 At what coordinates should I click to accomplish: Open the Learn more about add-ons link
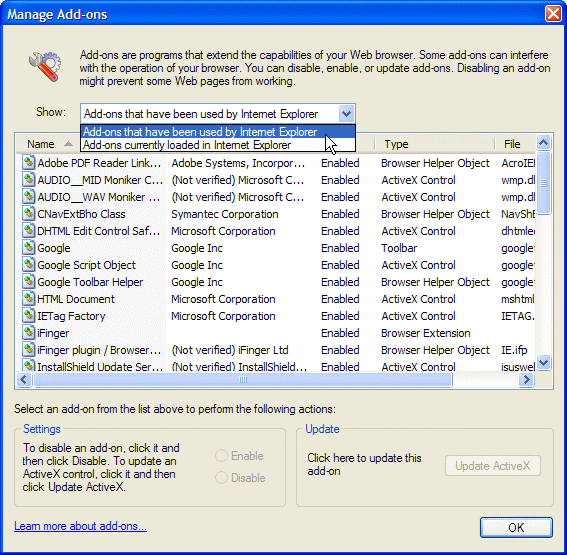pyautogui.click(x=80, y=526)
